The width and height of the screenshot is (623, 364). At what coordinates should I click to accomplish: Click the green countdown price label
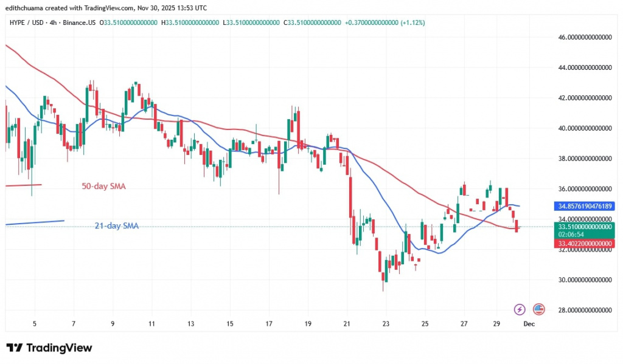point(584,230)
